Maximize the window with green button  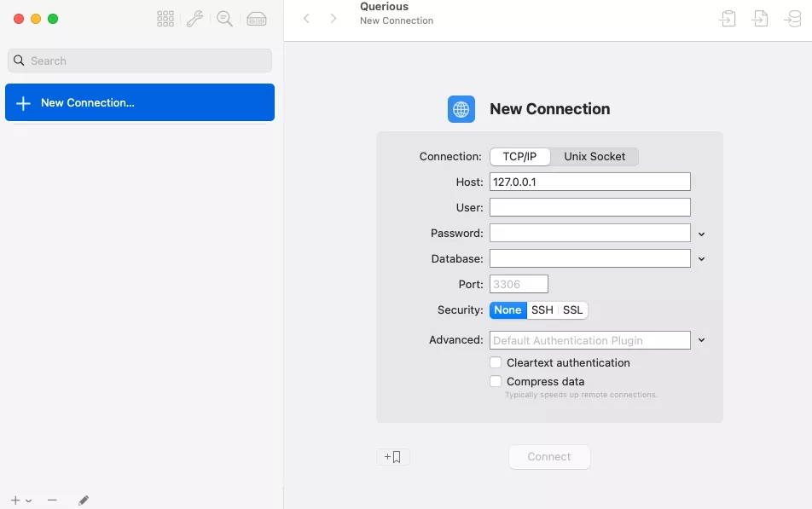pos(53,19)
